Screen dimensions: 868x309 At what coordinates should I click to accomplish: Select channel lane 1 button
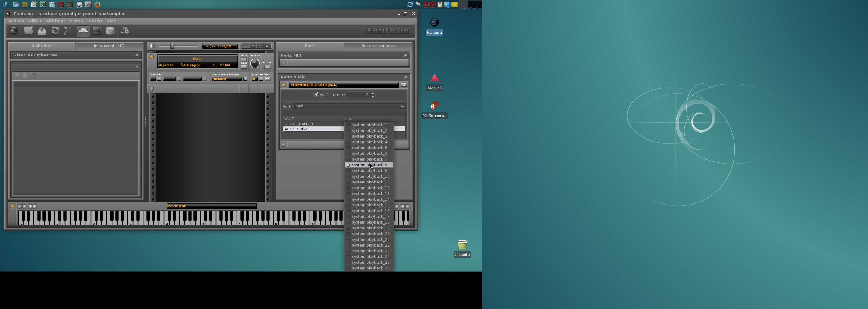pos(246,46)
